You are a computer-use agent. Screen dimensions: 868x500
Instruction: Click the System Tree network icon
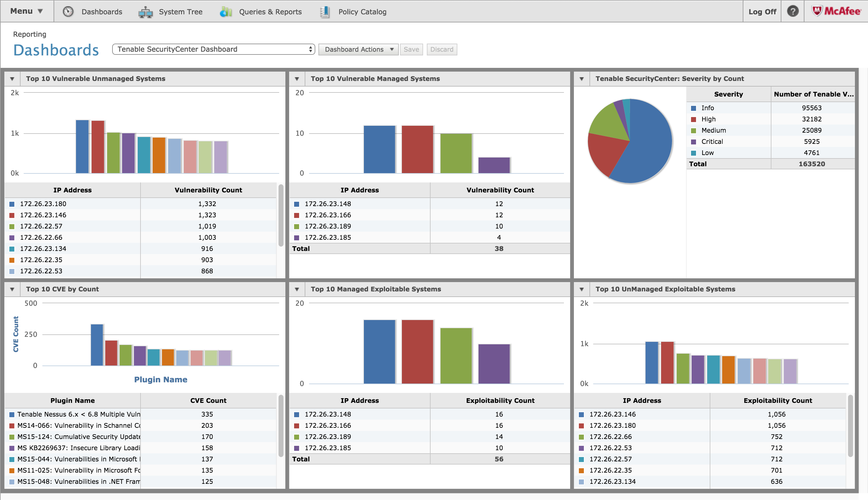(x=146, y=12)
